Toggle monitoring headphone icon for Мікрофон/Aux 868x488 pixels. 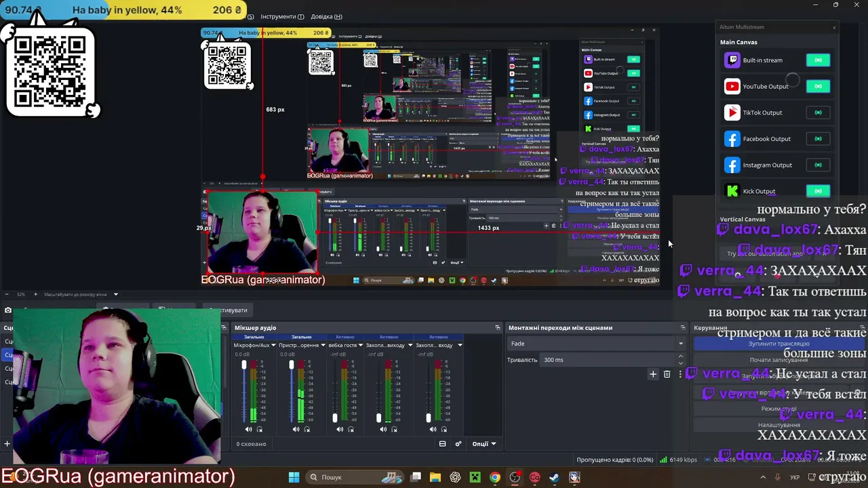(x=259, y=429)
